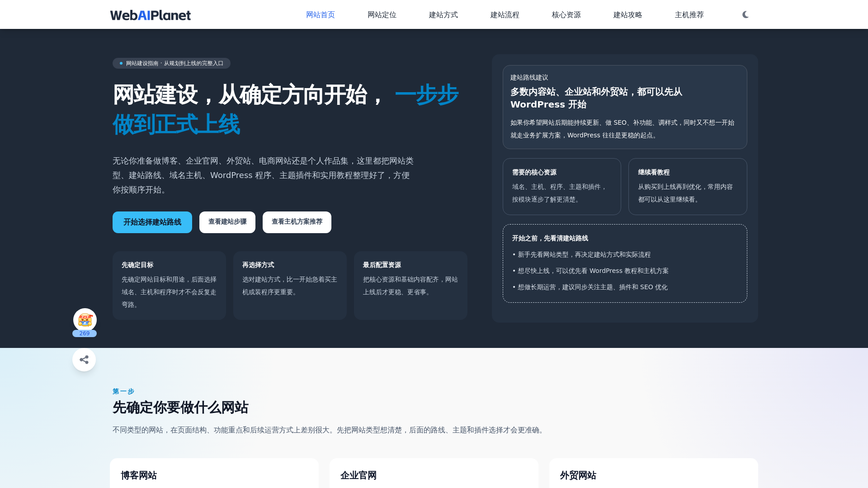Open the 先确定目标 card
This screenshot has width=868, height=488.
(x=169, y=286)
